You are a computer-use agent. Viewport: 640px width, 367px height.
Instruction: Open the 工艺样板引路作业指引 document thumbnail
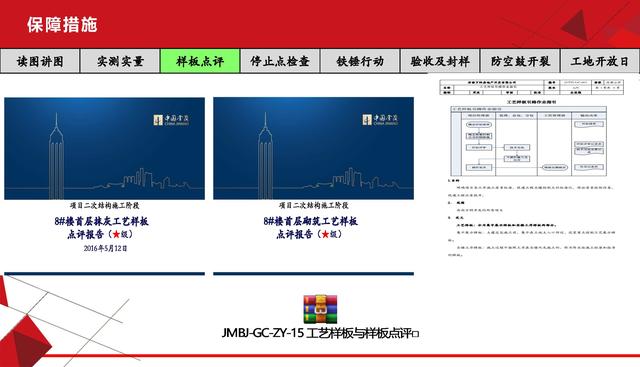pos(531,168)
